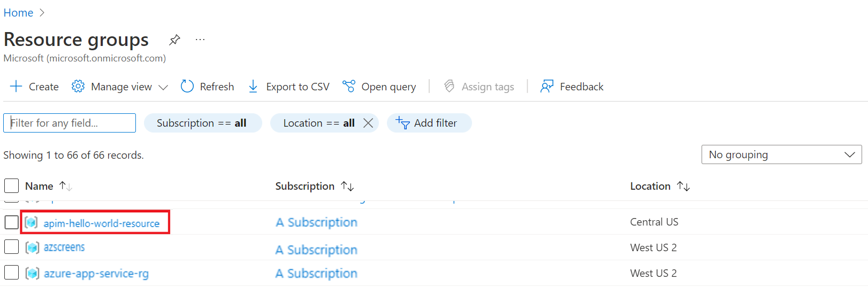Expand the Manage view chevron
868x287 pixels.
(x=163, y=87)
